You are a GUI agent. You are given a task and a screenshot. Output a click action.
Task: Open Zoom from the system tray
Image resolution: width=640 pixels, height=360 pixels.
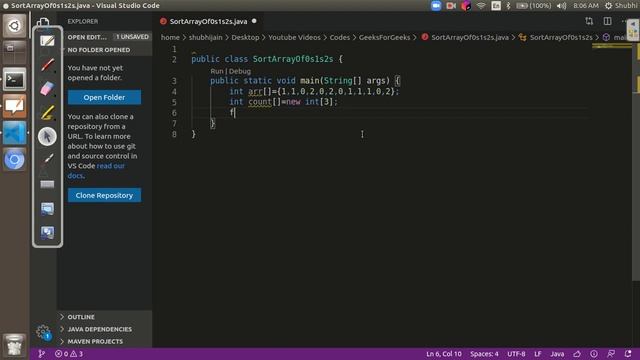(436, 6)
